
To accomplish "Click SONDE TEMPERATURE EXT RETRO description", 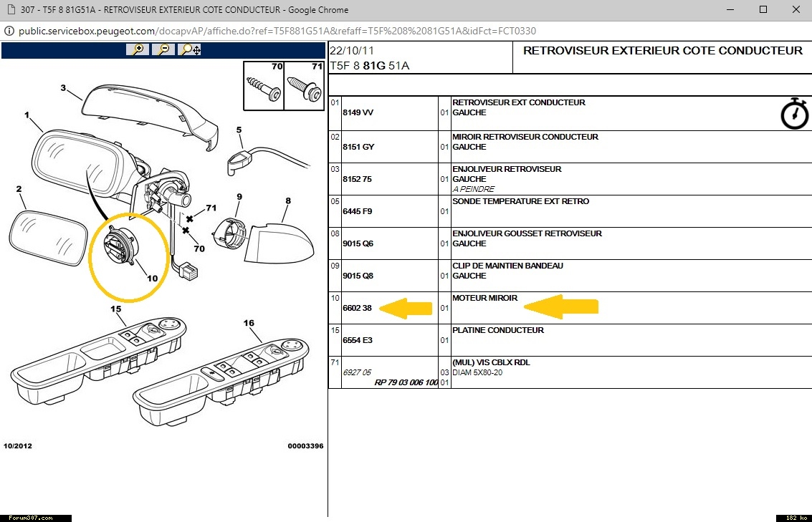I will [x=520, y=201].
